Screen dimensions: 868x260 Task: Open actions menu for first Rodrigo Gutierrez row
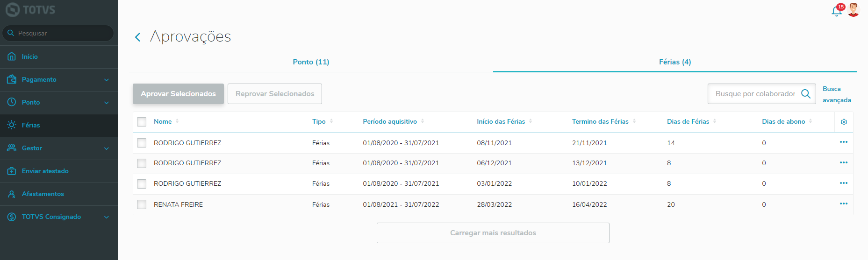(x=844, y=142)
